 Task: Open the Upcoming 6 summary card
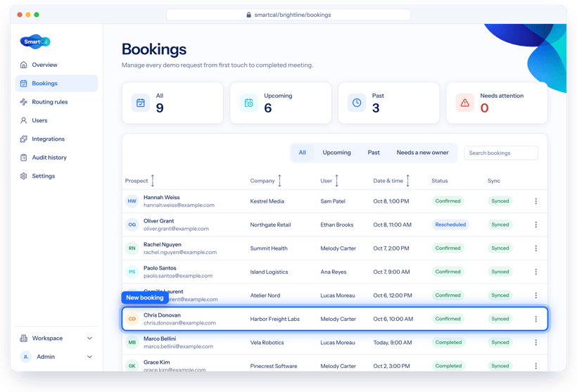(x=281, y=103)
